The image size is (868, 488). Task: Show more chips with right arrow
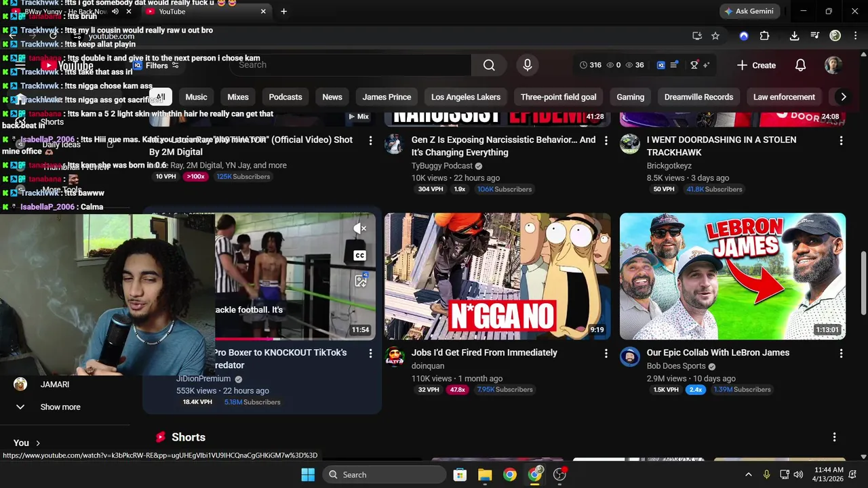843,97
